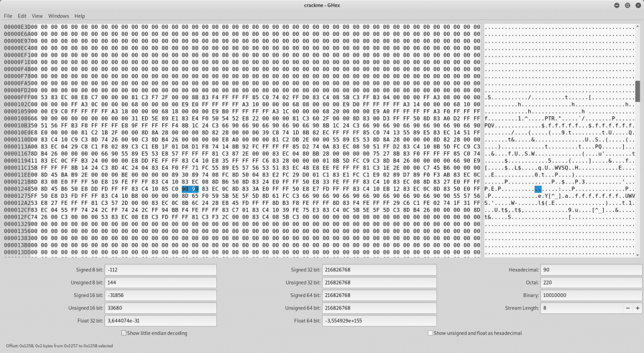Click the Unsigned 16 bit value field
644x353 pixels.
point(160,308)
